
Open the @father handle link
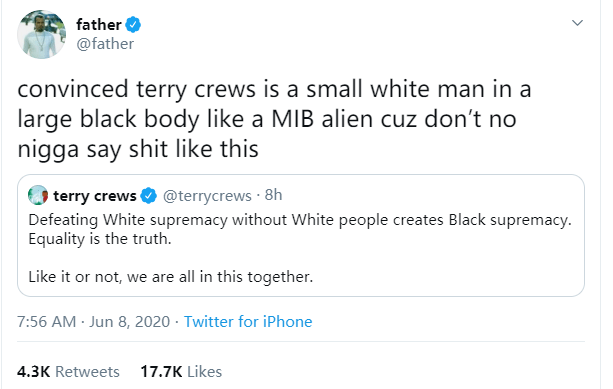click(x=105, y=44)
